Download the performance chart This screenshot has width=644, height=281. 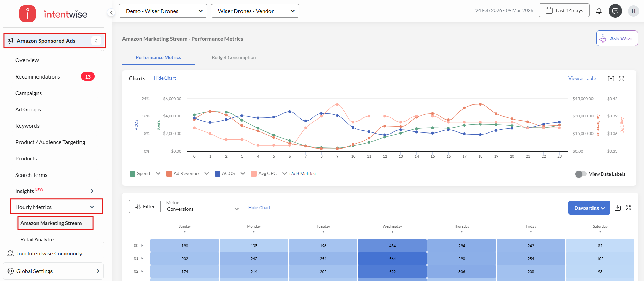611,79
